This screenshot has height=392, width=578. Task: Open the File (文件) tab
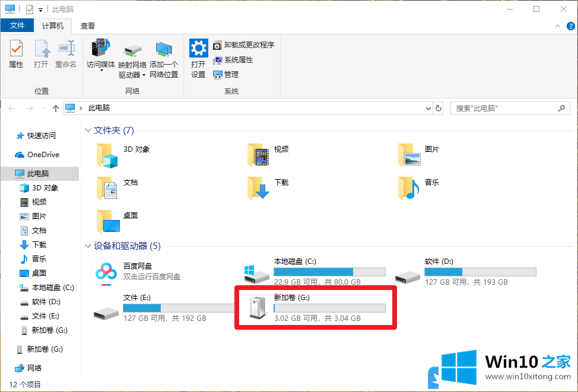click(x=17, y=26)
